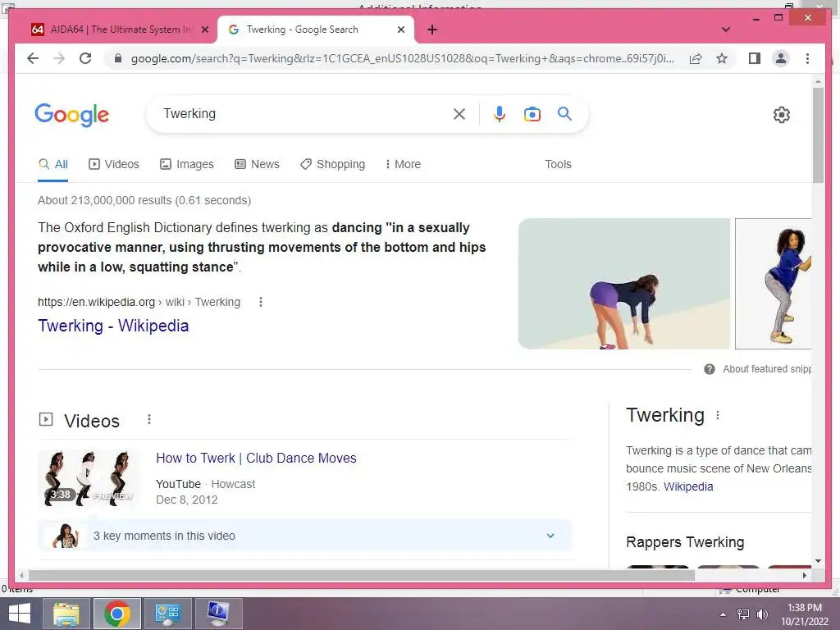Reload the current page
Image resolution: width=840 pixels, height=630 pixels.
click(85, 58)
